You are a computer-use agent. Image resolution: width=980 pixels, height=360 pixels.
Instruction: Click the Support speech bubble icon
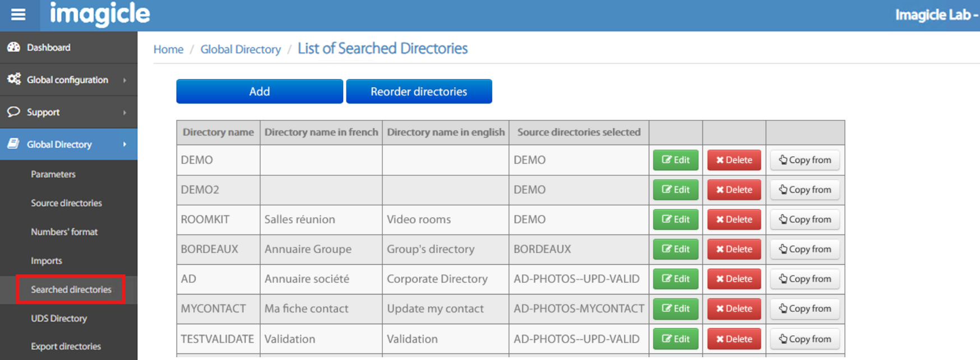(x=13, y=112)
